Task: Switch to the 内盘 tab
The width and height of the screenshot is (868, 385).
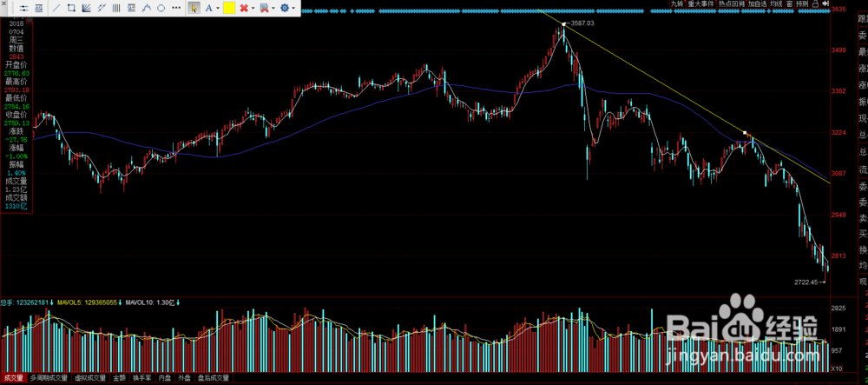Action: (x=165, y=378)
